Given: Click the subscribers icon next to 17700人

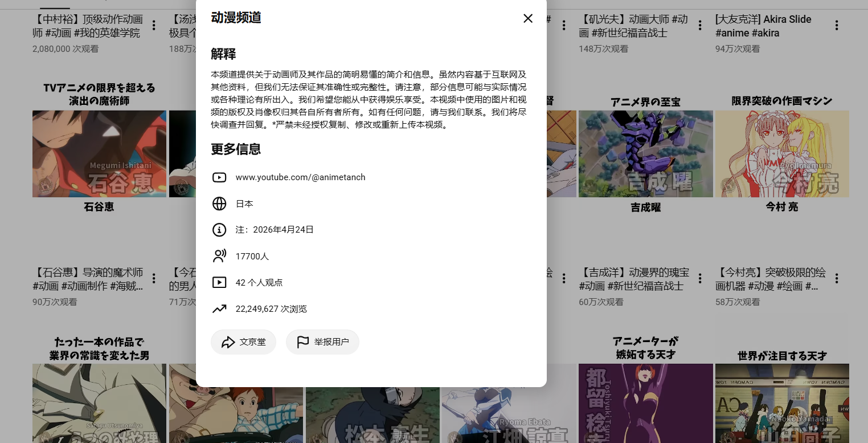Looking at the screenshot, I should pyautogui.click(x=219, y=256).
